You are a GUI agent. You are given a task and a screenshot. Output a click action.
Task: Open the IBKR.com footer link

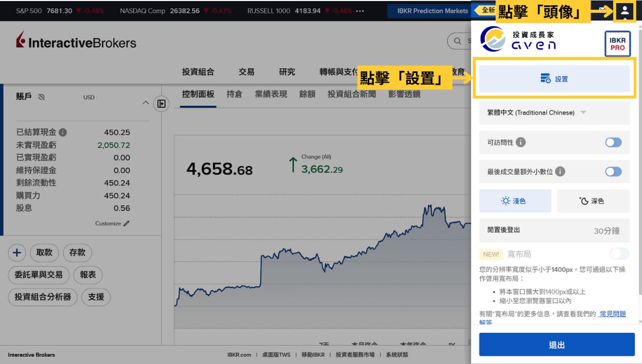[239, 355]
